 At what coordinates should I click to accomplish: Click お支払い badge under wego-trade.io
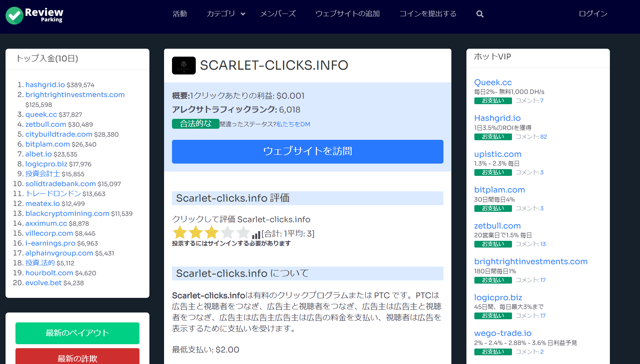tap(493, 352)
